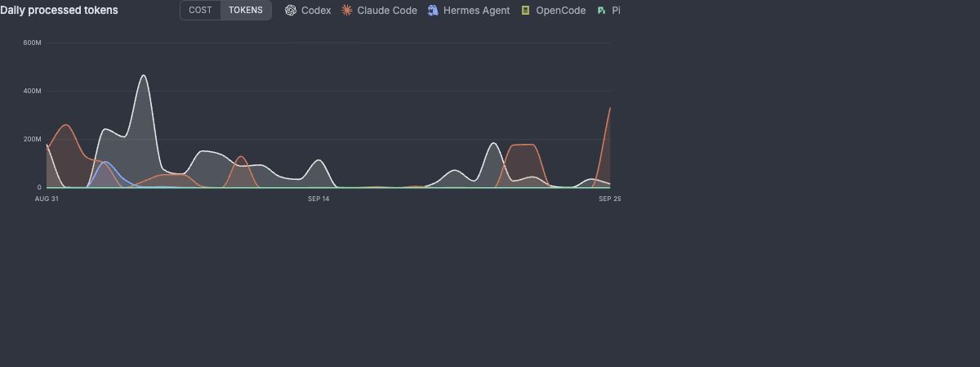Click the Daily processed tokens heading
The width and height of the screenshot is (980, 367).
[x=59, y=11]
